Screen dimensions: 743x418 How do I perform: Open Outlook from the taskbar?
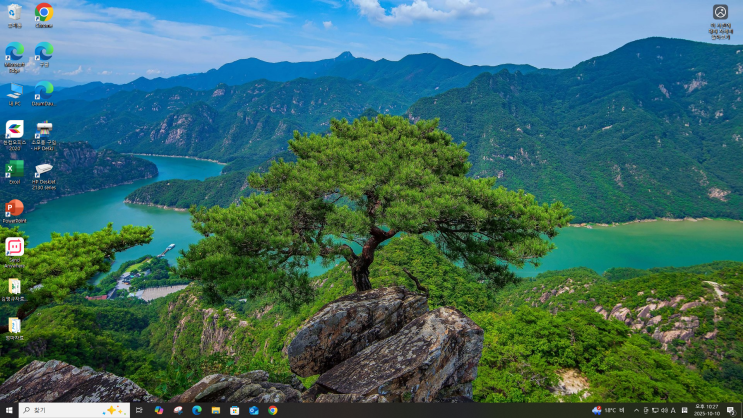[x=254, y=410]
